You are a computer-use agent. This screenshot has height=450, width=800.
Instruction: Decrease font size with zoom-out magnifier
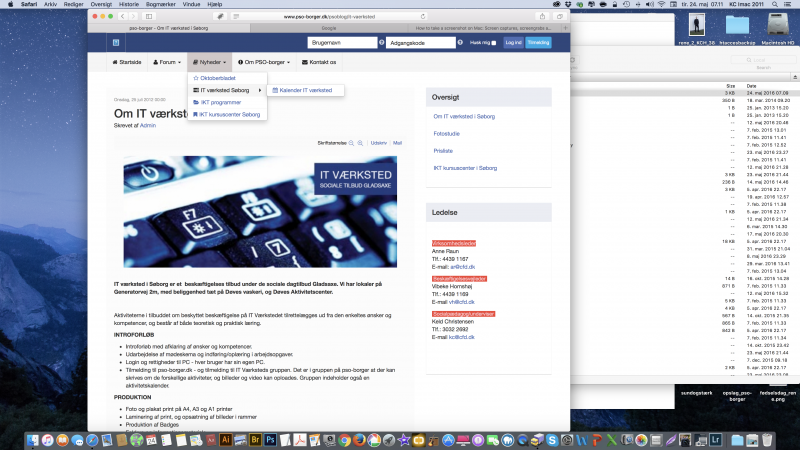coord(351,143)
